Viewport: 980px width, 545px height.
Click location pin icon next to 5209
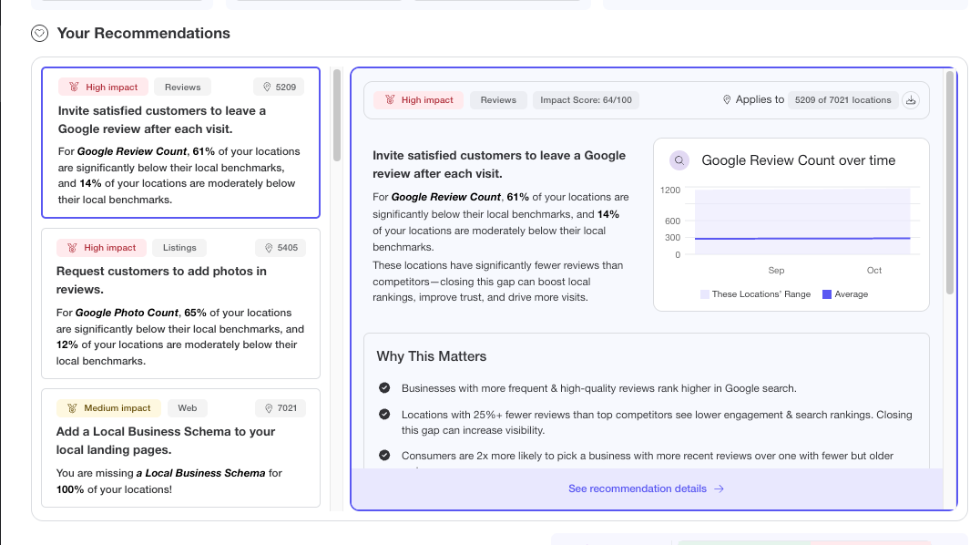[267, 87]
